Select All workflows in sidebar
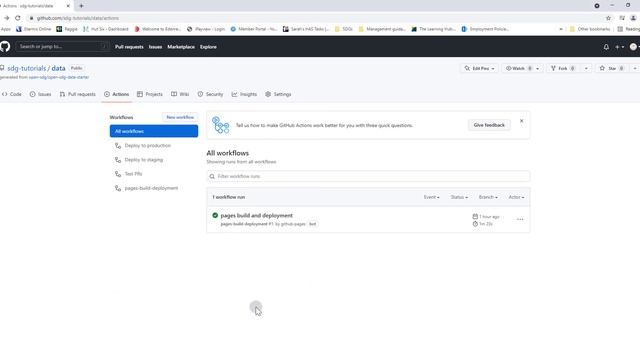Image resolution: width=640 pixels, height=360 pixels. point(154,131)
